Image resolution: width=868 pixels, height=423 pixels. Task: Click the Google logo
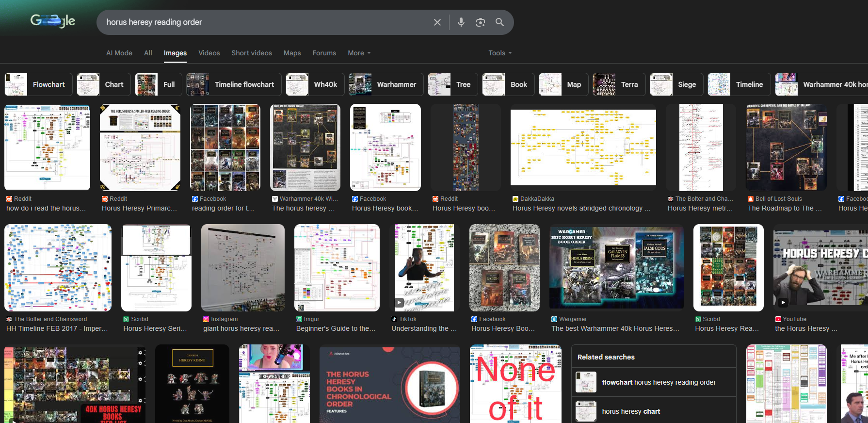point(53,21)
